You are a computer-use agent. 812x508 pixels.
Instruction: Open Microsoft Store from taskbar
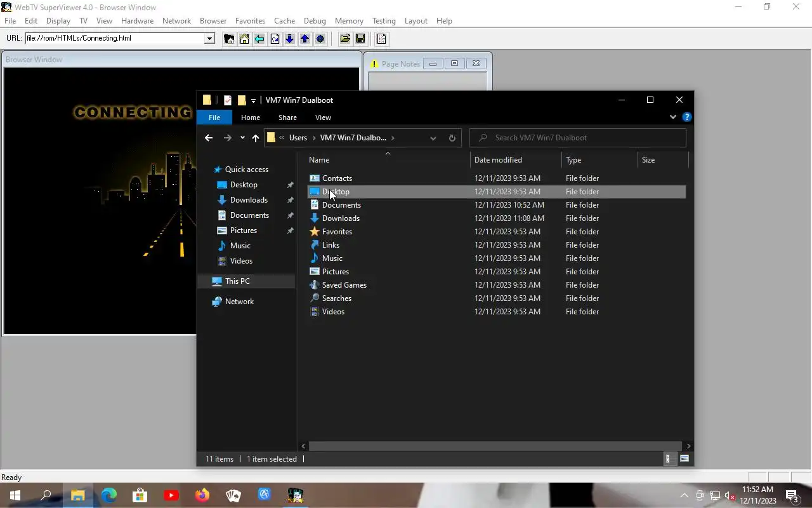pyautogui.click(x=140, y=495)
